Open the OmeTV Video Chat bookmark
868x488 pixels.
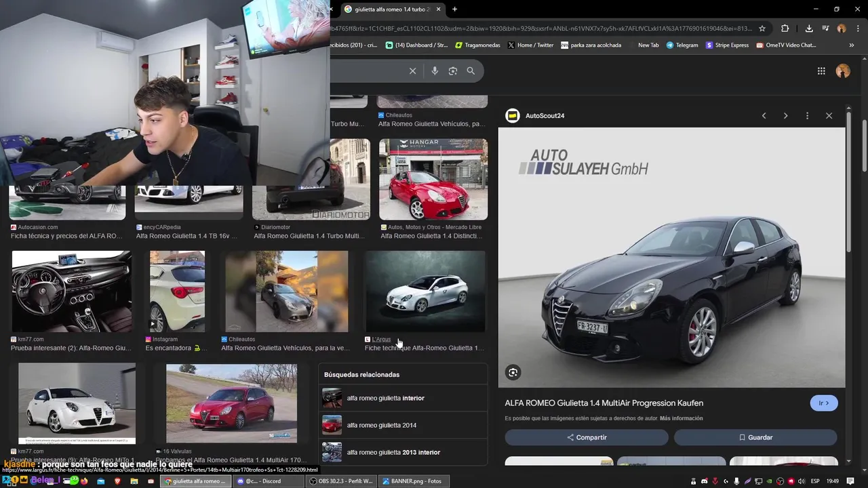click(x=785, y=45)
